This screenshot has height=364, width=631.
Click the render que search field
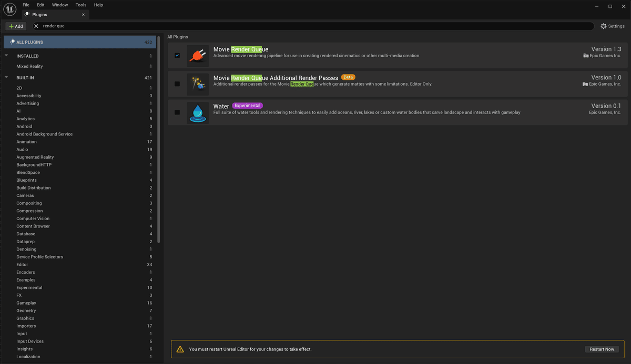click(x=313, y=26)
